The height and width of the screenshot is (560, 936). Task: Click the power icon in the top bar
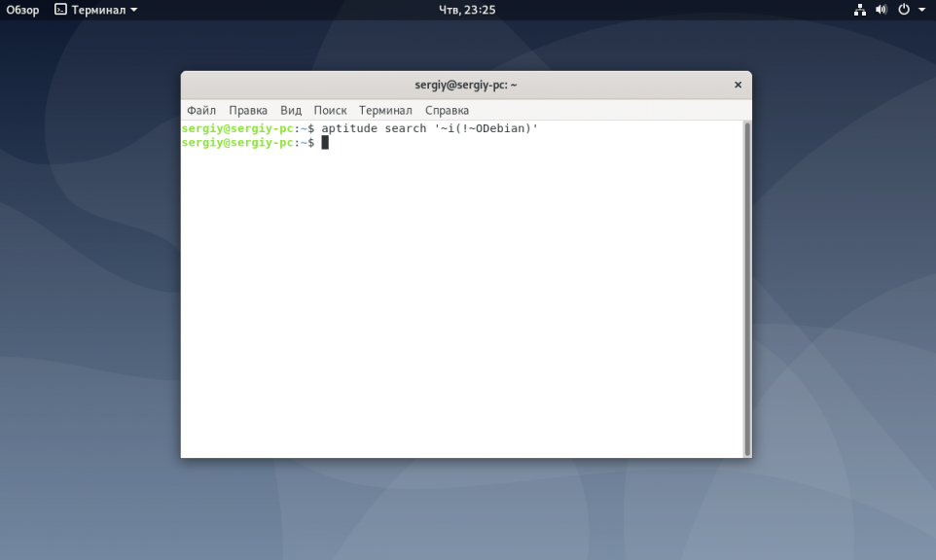pos(904,10)
